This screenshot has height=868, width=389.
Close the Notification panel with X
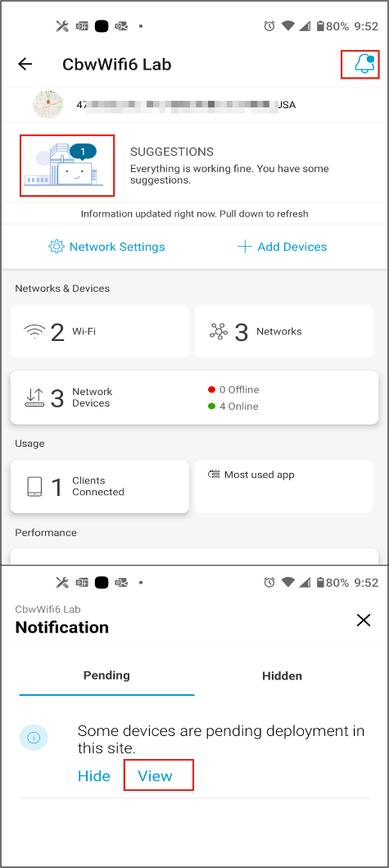[364, 620]
